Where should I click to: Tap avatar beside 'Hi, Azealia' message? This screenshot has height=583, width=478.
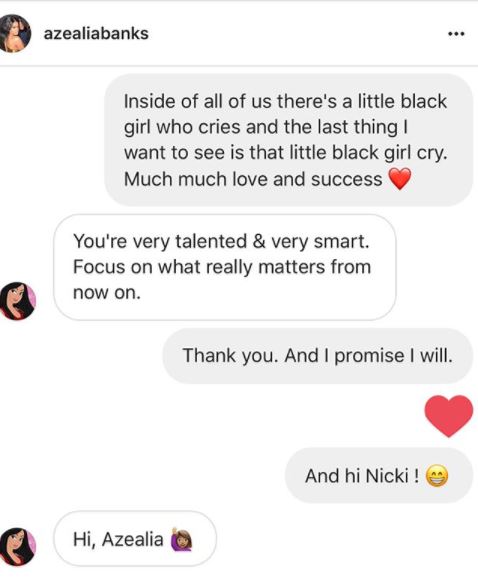[17, 547]
